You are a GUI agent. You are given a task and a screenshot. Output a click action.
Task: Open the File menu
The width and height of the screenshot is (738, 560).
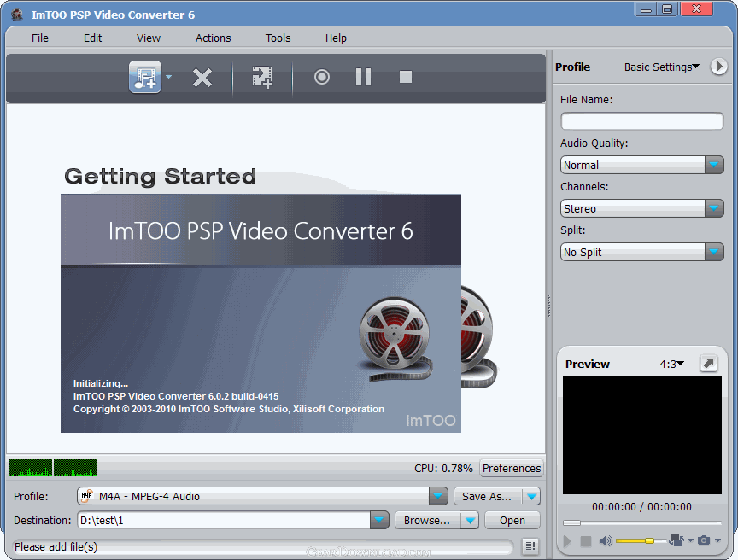pos(40,38)
